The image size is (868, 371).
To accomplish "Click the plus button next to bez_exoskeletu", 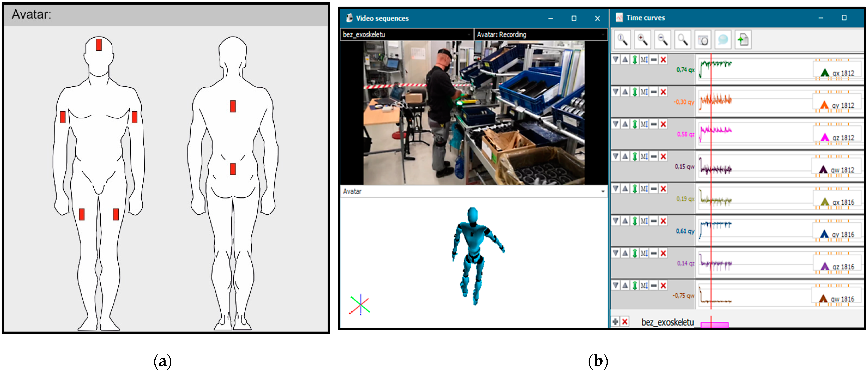I will click(x=615, y=322).
